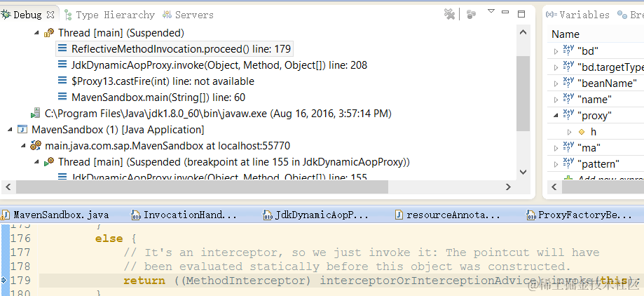Minimize the Debug view panel
This screenshot has width=644, height=296.
tap(505, 13)
